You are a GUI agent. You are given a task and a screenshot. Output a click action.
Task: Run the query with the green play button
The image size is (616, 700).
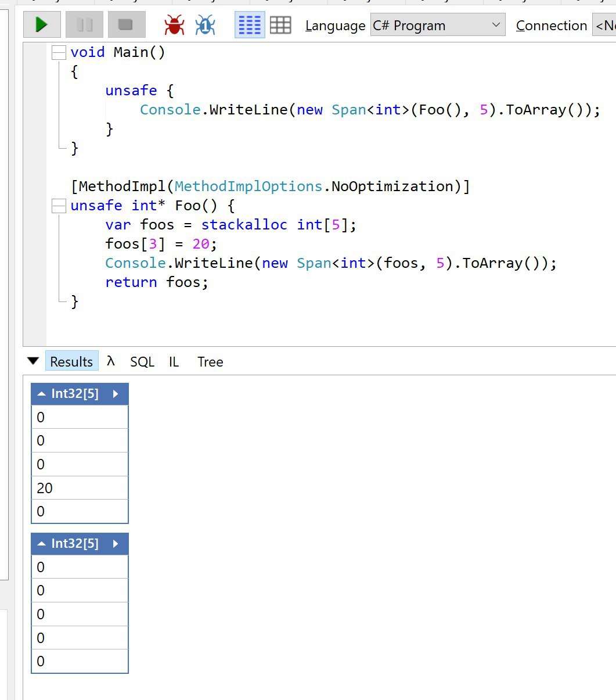tap(42, 25)
